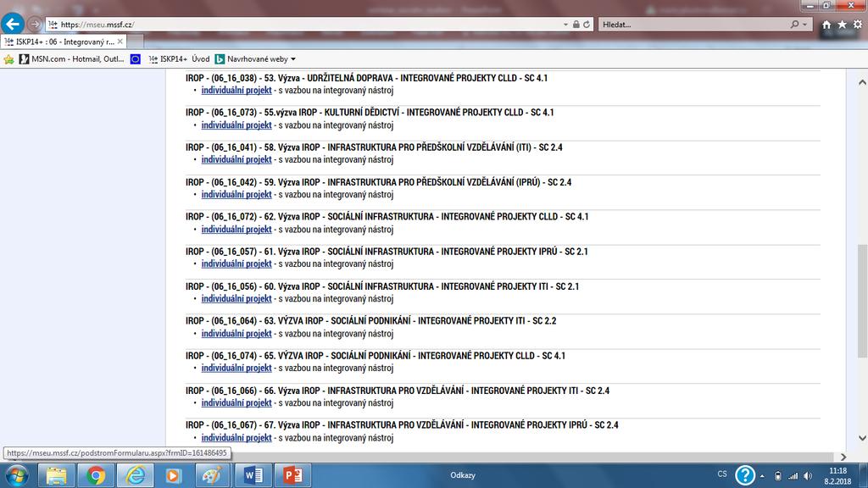Image resolution: width=868 pixels, height=488 pixels.
Task: Click the blue Help question mark icon
Action: (745, 475)
